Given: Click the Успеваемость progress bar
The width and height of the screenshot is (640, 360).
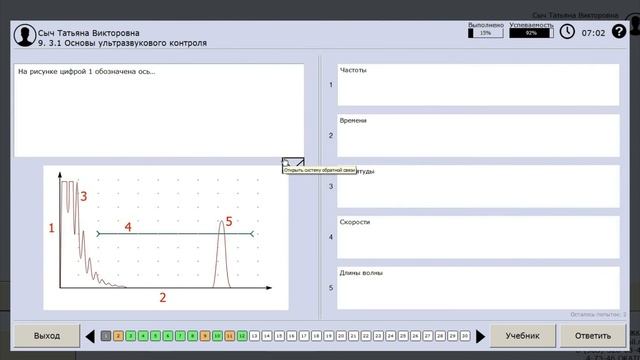Looking at the screenshot, I should [x=531, y=33].
